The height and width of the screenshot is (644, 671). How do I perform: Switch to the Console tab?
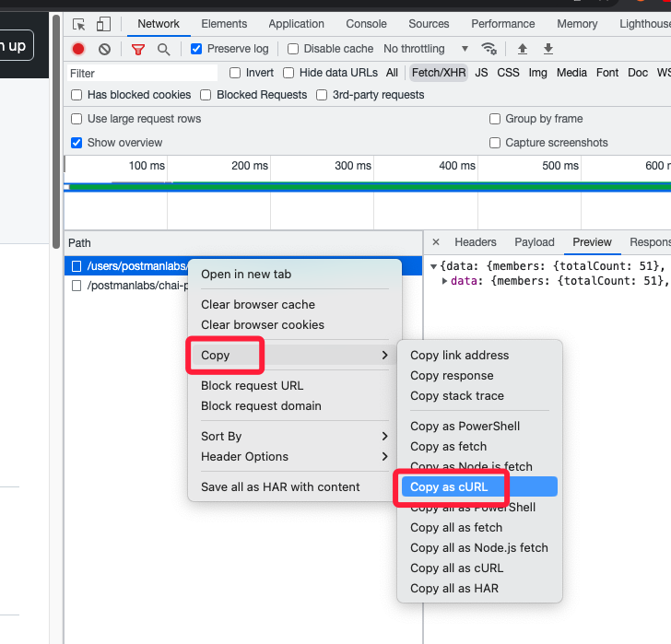tap(366, 24)
